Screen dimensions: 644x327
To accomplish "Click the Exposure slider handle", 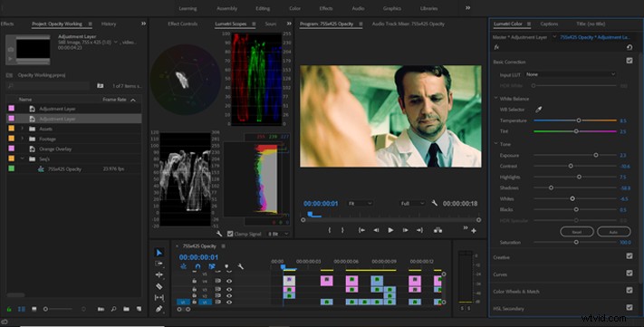I will click(595, 155).
